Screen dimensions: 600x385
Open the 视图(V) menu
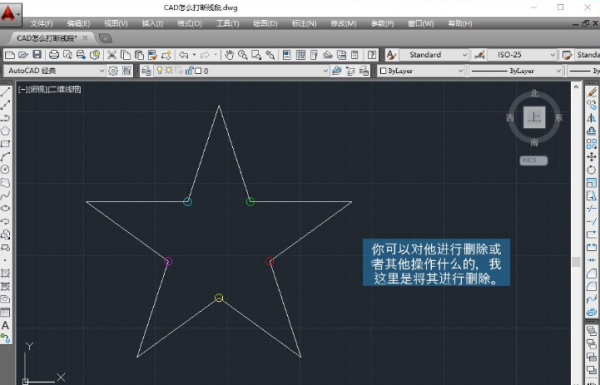point(116,24)
